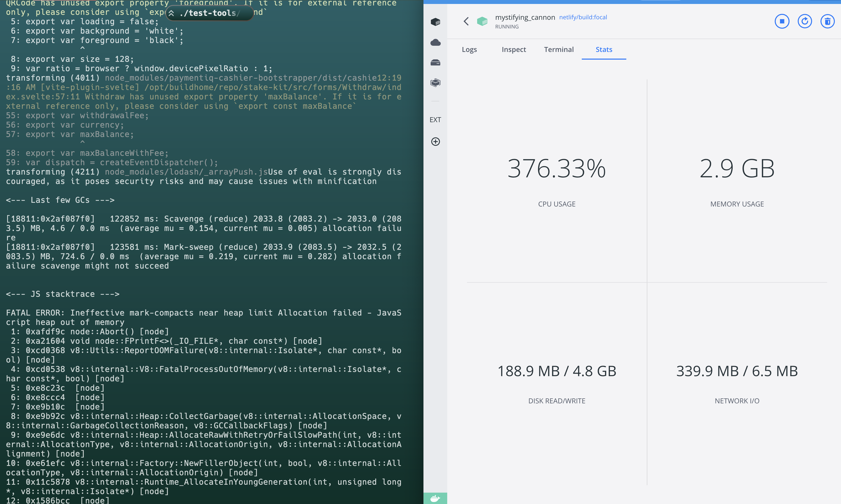Select the Images cube icon in sidebar
Image resolution: width=841 pixels, height=504 pixels.
tap(435, 83)
